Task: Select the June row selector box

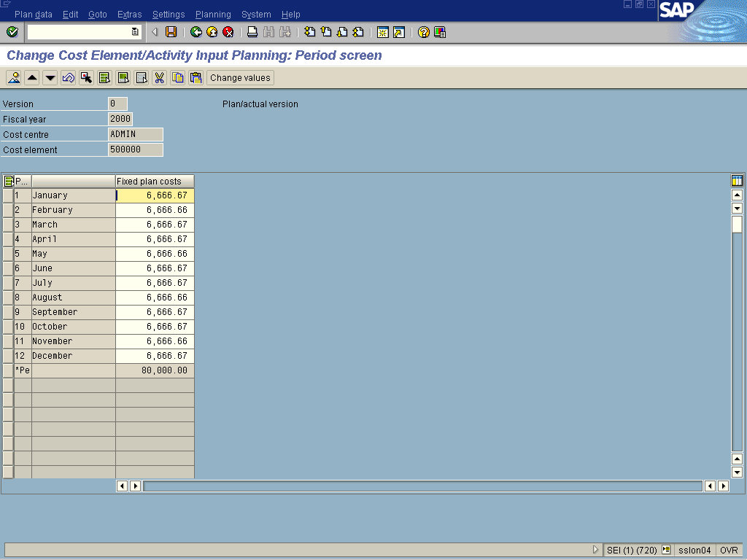Action: coord(8,268)
